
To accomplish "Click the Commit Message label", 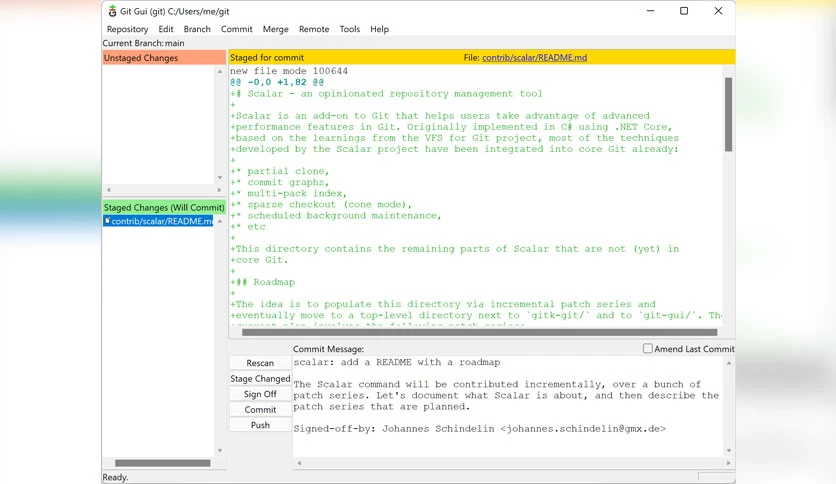I will click(x=328, y=349).
